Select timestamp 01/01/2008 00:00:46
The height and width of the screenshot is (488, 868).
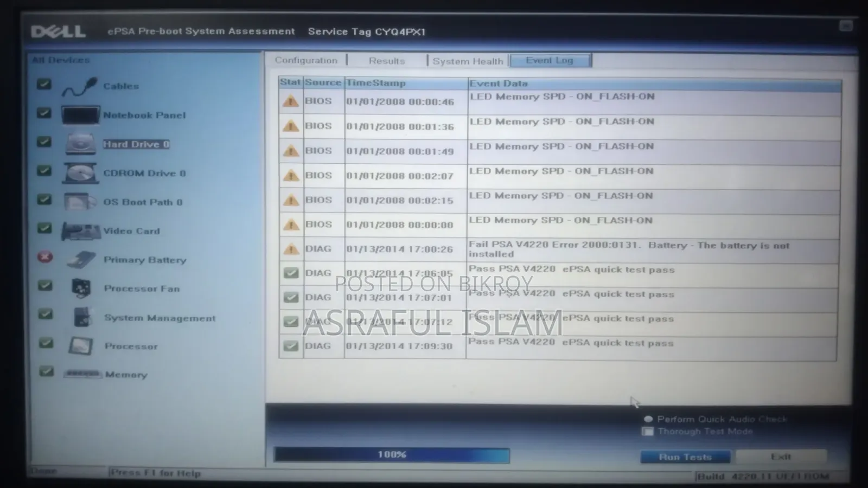click(x=400, y=101)
